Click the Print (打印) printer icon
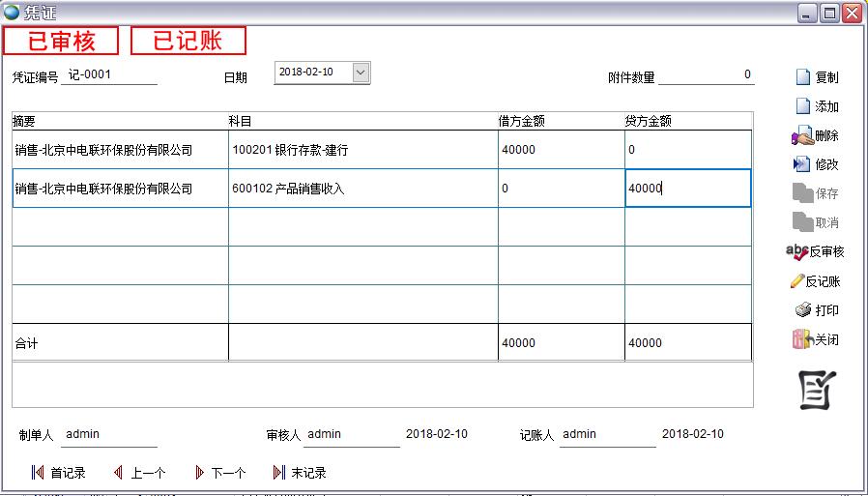Screen dimensions: 868x496 tap(802, 310)
